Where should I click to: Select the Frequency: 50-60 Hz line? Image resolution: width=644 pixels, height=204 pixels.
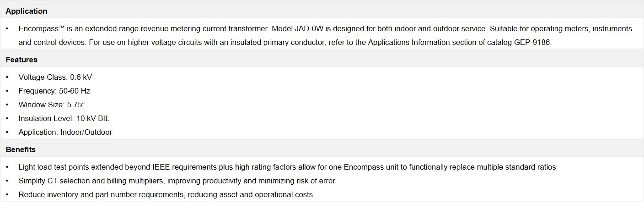(54, 91)
